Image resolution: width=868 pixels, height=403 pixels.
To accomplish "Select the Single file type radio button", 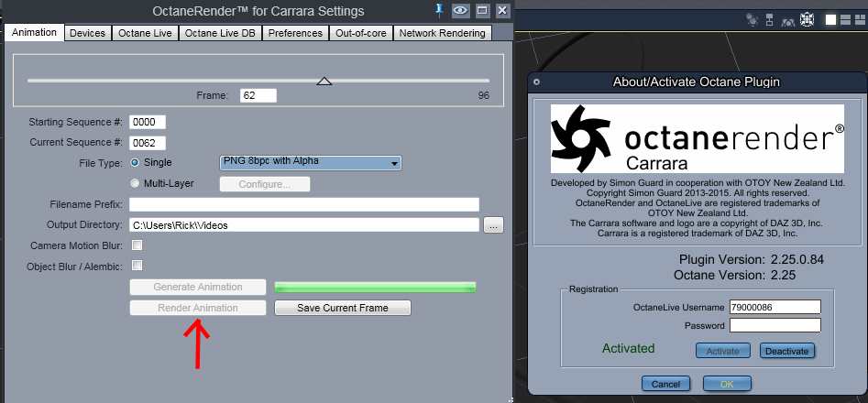I will 135,162.
